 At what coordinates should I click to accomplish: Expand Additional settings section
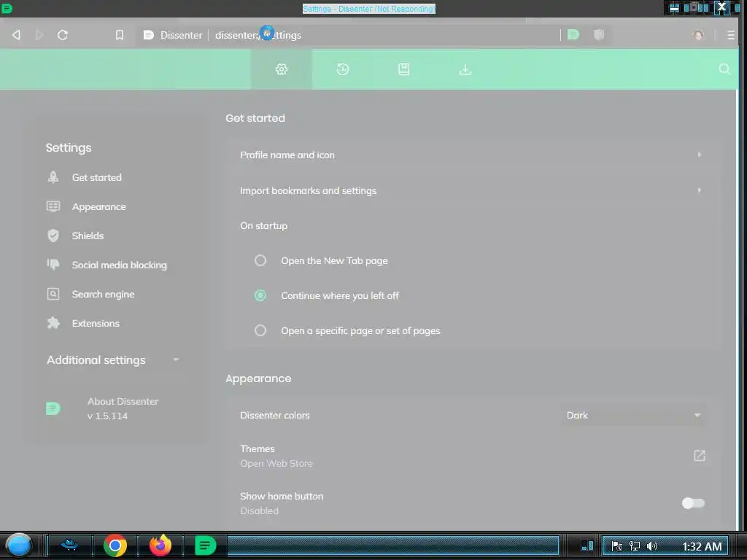click(x=113, y=360)
